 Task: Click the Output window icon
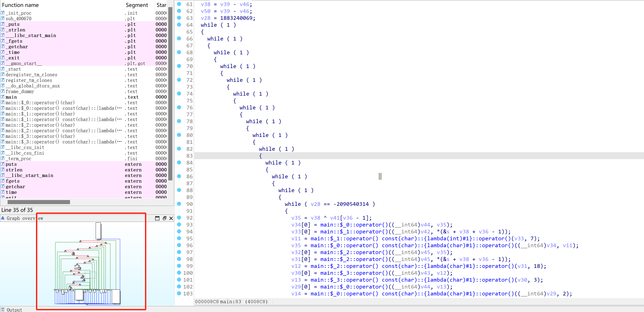(3, 309)
